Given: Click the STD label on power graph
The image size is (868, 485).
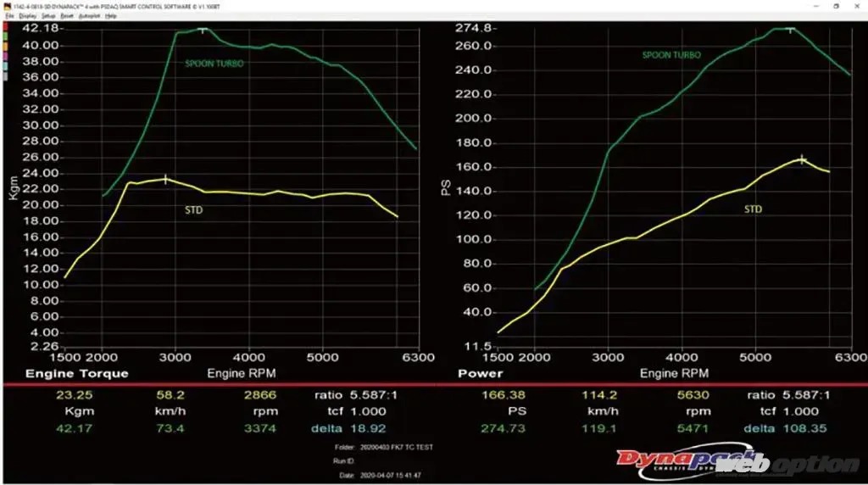Looking at the screenshot, I should tap(753, 209).
